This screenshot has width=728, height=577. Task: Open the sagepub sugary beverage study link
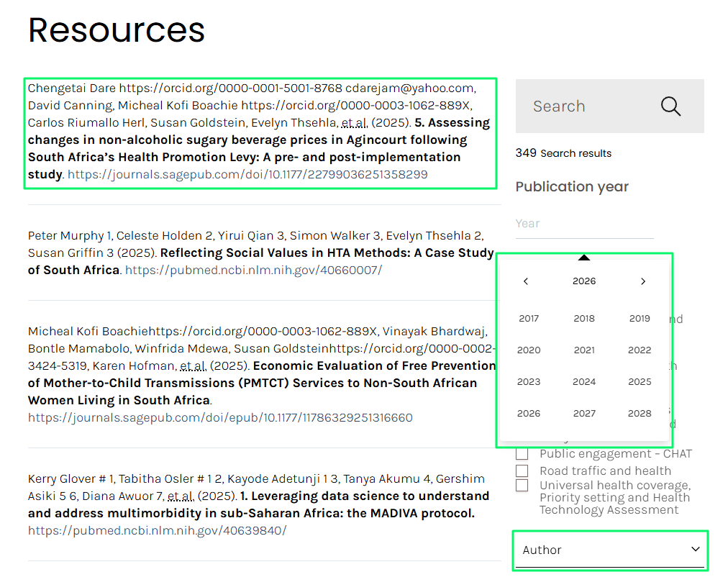(247, 175)
